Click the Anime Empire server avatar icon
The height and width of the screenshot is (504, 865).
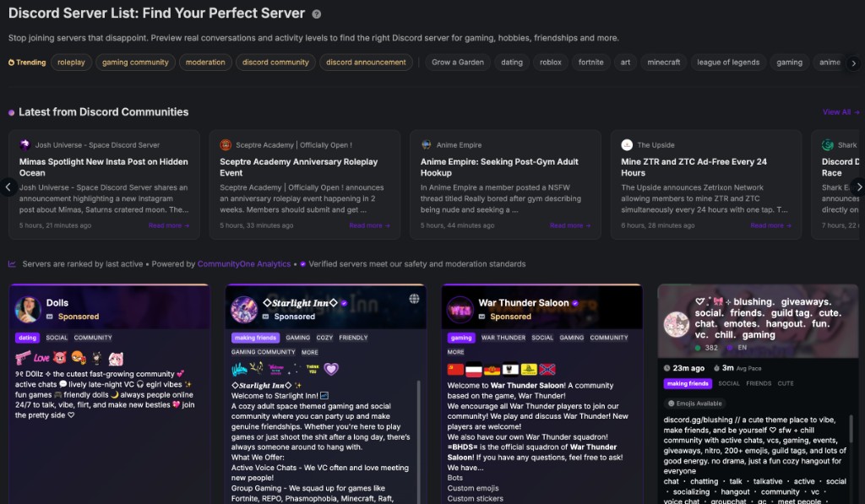(427, 145)
